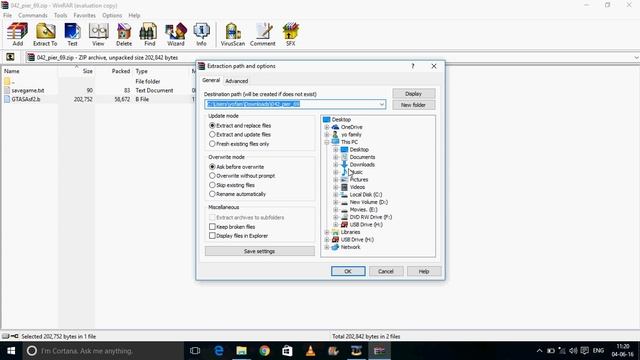The width and height of the screenshot is (640, 360).
Task: Click the Delete toolbar icon
Action: point(124,34)
